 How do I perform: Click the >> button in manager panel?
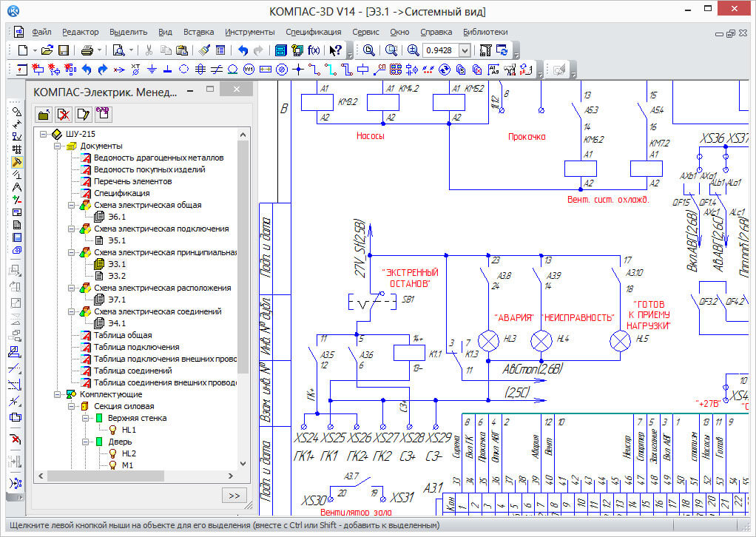pyautogui.click(x=233, y=496)
